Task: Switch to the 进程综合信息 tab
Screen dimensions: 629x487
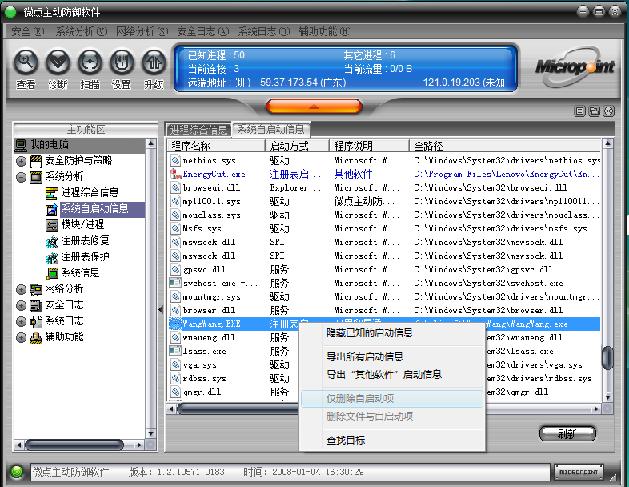Action: (x=198, y=130)
